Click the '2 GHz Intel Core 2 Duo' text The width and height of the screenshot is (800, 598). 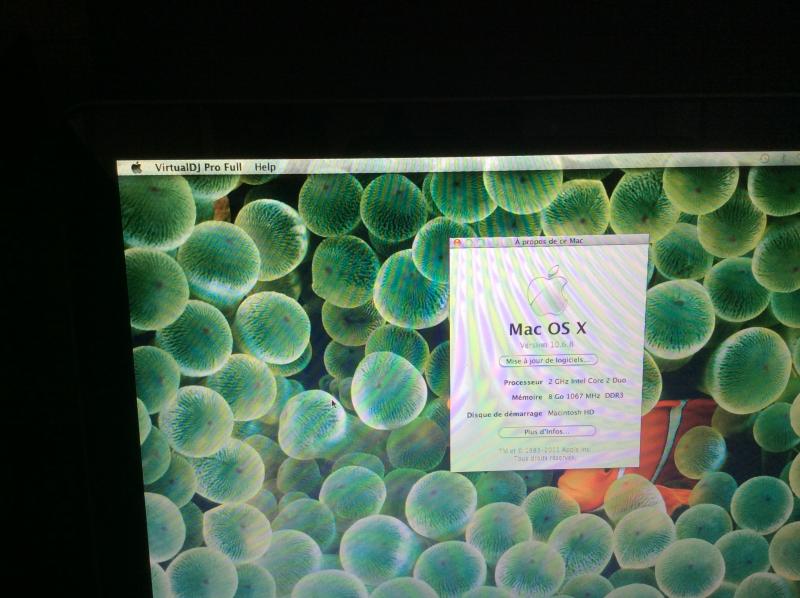coord(587,381)
